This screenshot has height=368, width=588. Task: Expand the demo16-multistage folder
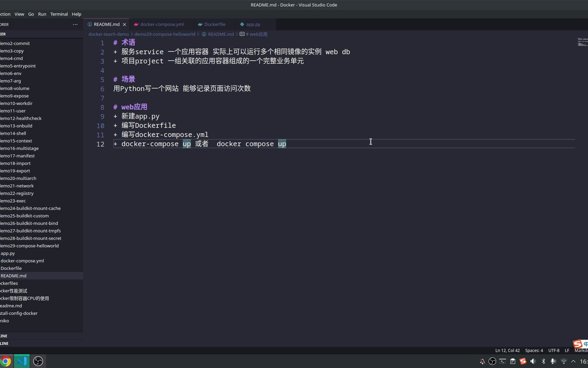tap(42, 148)
